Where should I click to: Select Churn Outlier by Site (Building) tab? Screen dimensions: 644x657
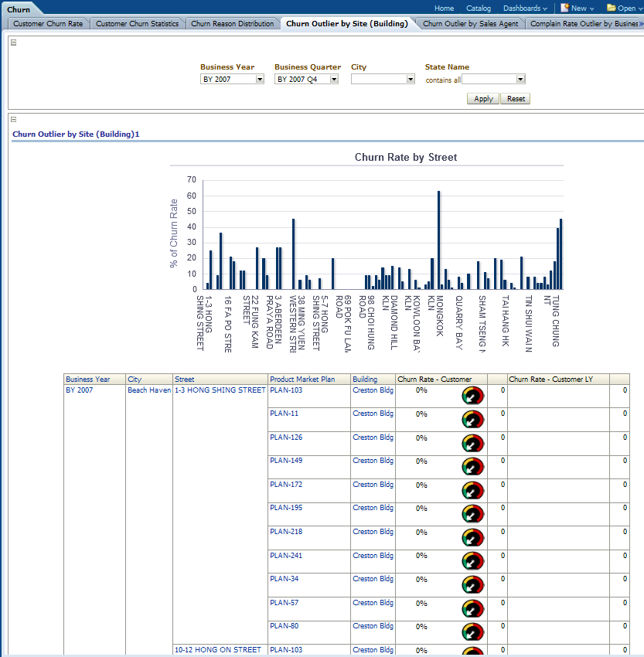[x=347, y=24]
